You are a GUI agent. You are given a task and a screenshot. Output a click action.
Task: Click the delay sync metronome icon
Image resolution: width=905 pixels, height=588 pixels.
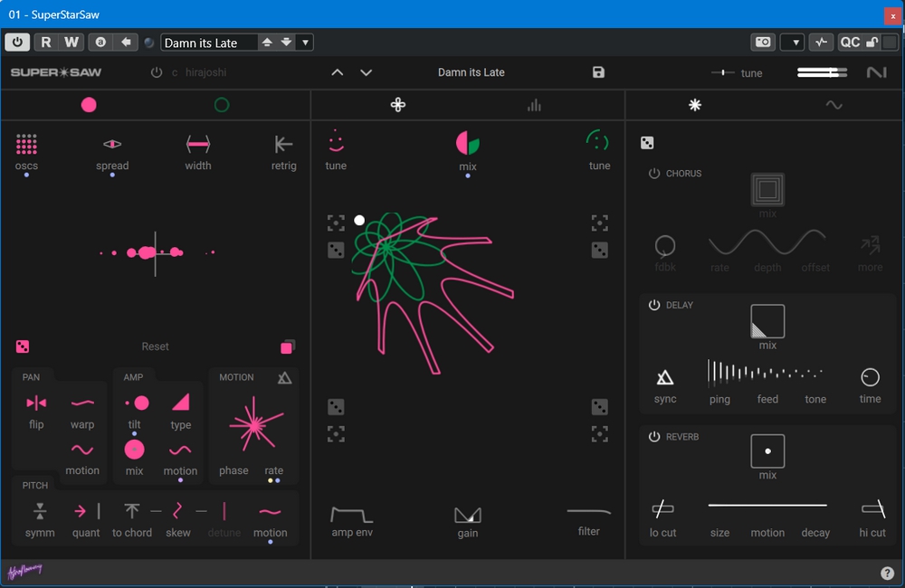click(x=665, y=377)
